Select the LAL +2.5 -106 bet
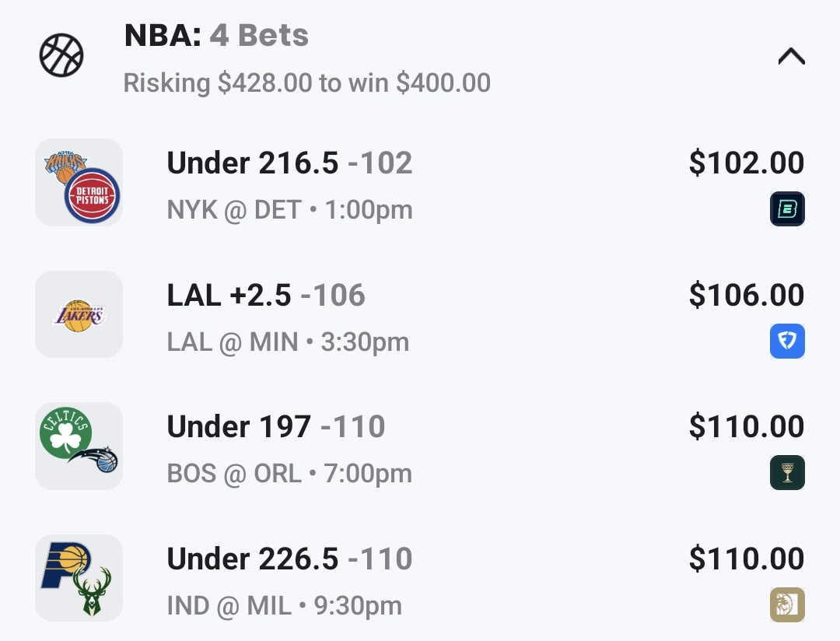This screenshot has height=641, width=840. pos(266,296)
